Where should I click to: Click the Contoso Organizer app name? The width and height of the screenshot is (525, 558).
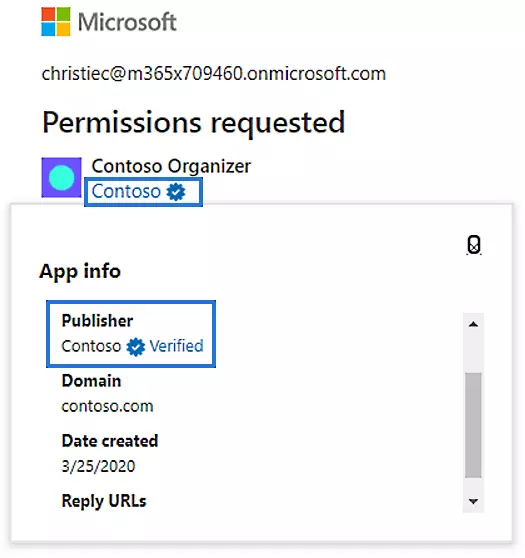tap(171, 166)
